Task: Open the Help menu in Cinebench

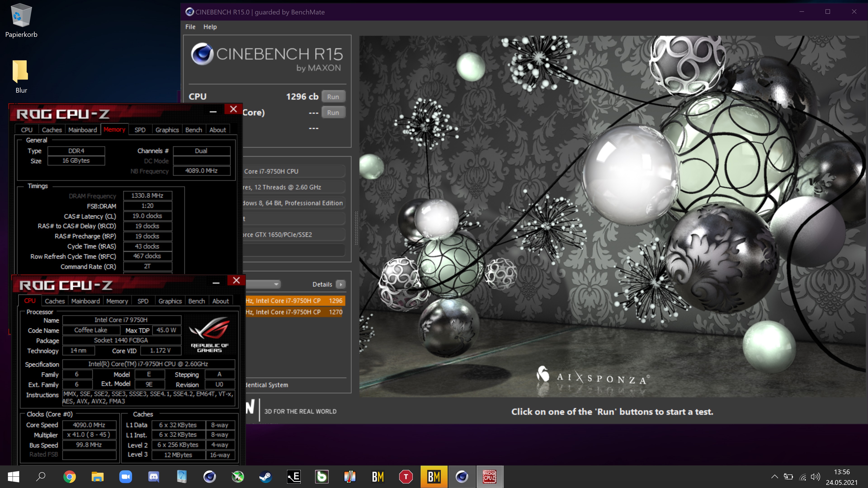Action: (x=210, y=27)
